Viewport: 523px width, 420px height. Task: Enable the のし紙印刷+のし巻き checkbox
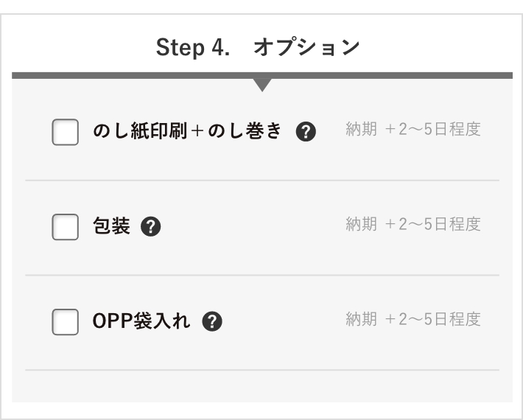[66, 132]
